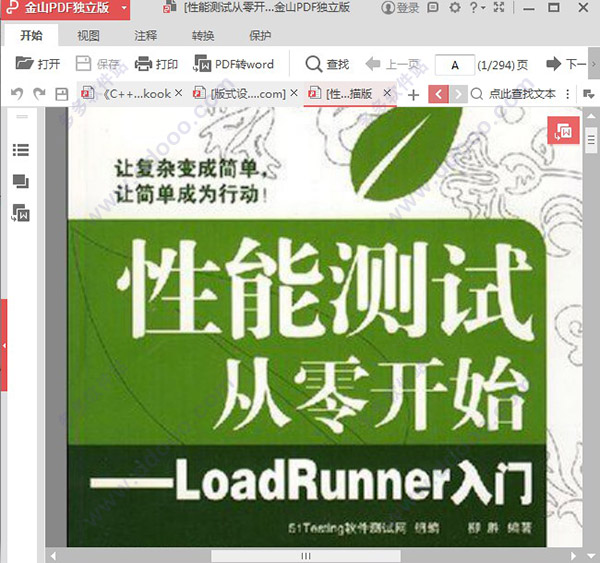Click the sidebar PDF-to-Word icon
Image resolution: width=600 pixels, height=563 pixels.
[21, 213]
